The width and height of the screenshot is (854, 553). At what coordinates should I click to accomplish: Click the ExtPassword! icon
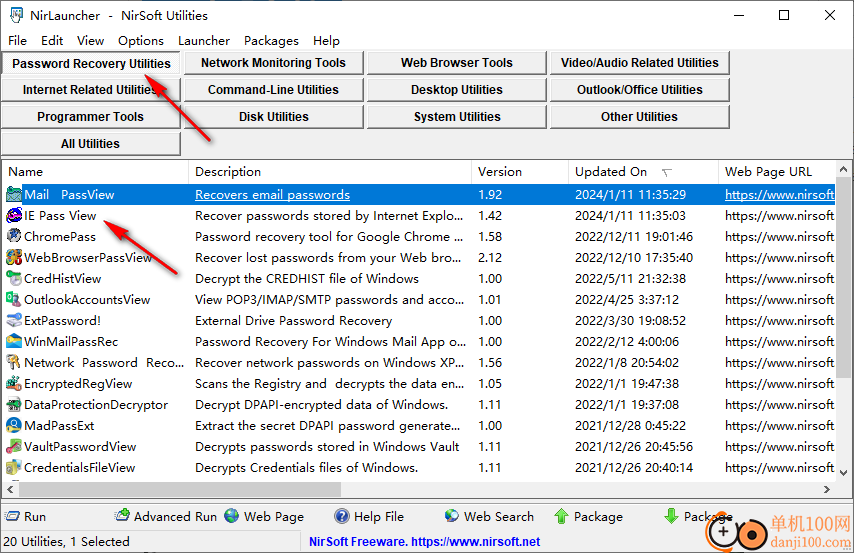click(x=14, y=320)
